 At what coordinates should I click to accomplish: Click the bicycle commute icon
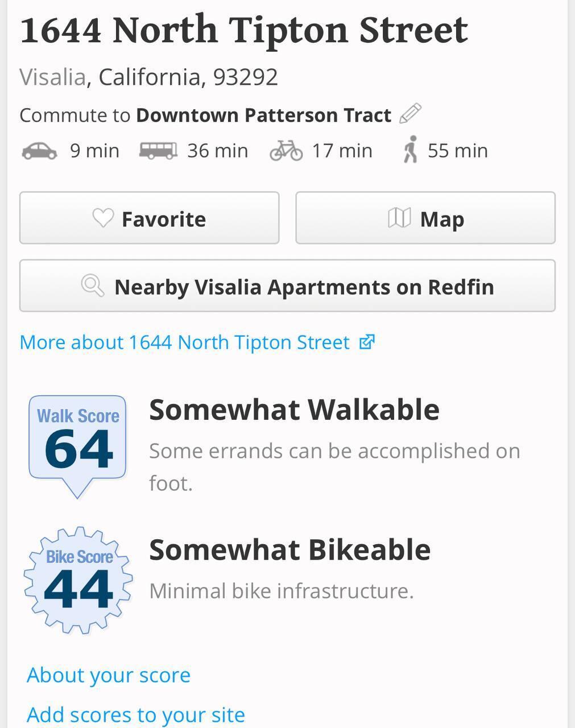pyautogui.click(x=286, y=151)
